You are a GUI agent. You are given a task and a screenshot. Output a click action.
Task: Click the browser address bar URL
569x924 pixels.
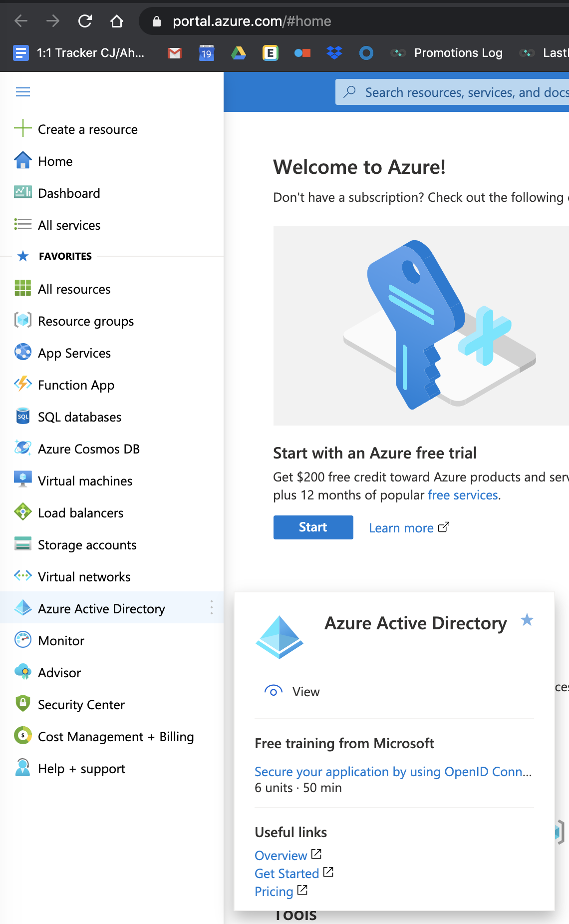[x=252, y=21]
